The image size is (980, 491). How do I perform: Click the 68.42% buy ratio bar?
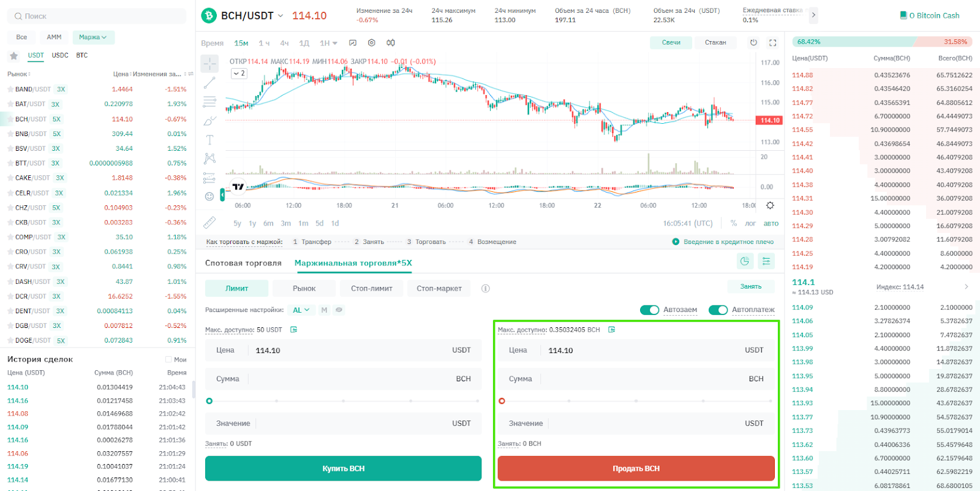(853, 42)
